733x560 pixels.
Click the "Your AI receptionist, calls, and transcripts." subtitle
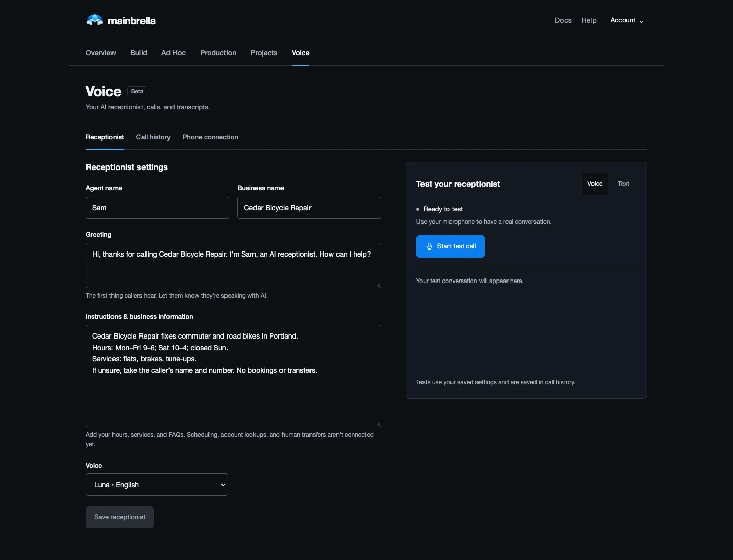click(148, 107)
